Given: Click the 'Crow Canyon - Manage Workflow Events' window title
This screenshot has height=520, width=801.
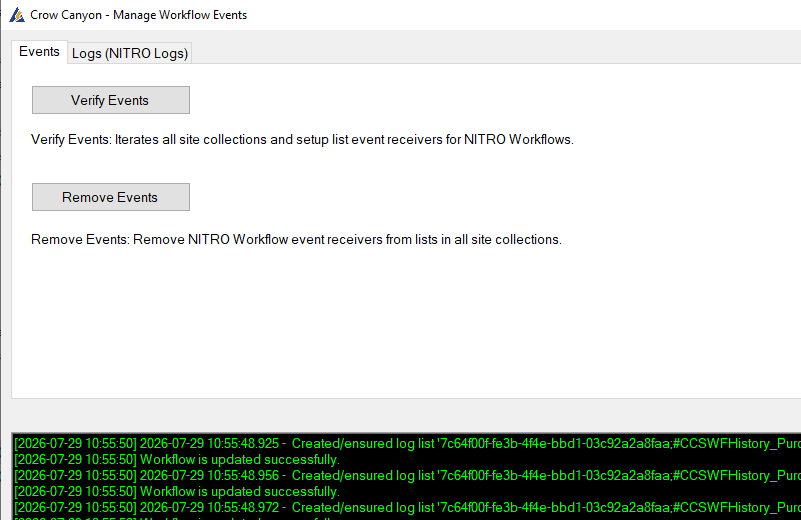Looking at the screenshot, I should (x=138, y=15).
